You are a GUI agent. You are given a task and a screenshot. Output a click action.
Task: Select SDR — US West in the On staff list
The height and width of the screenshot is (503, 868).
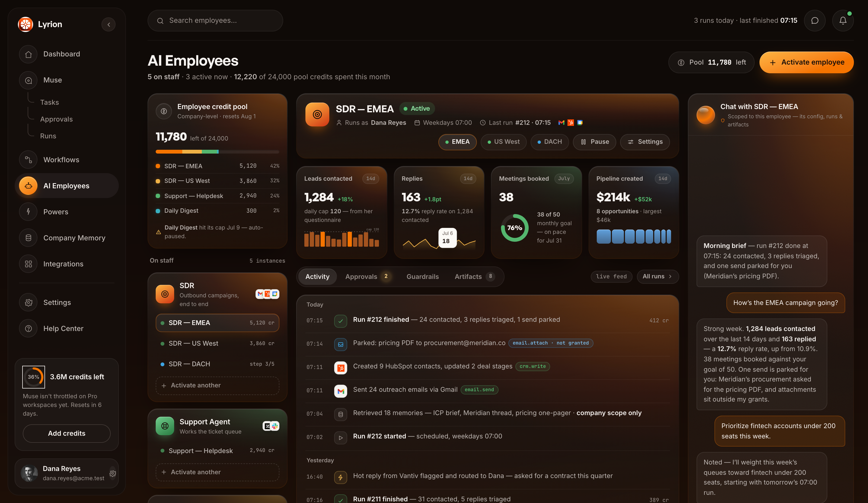[x=217, y=343]
